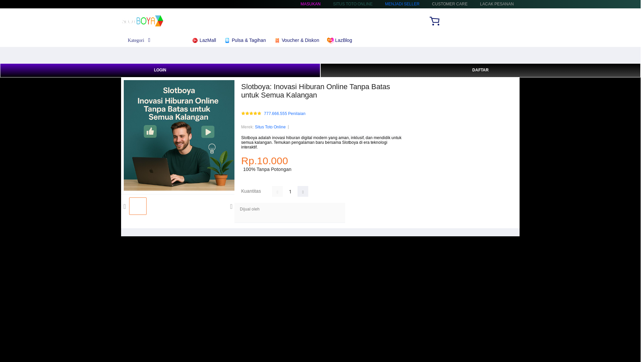Click the Rp.10.000 price

pos(265,161)
